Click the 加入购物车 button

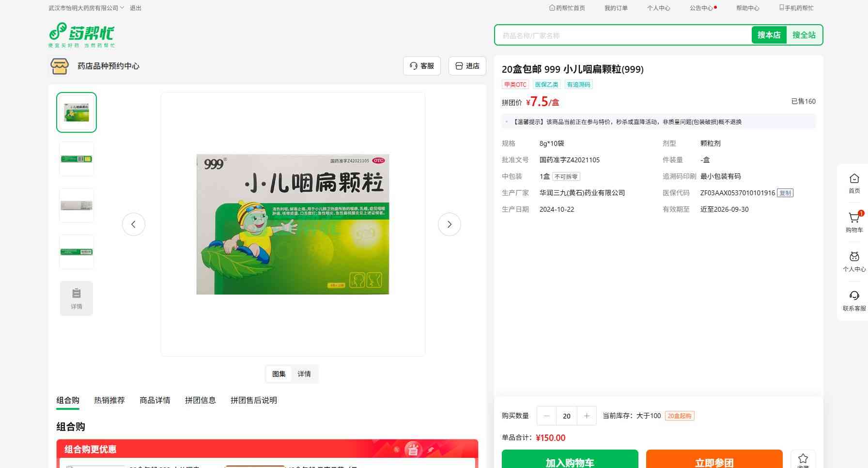coord(570,460)
